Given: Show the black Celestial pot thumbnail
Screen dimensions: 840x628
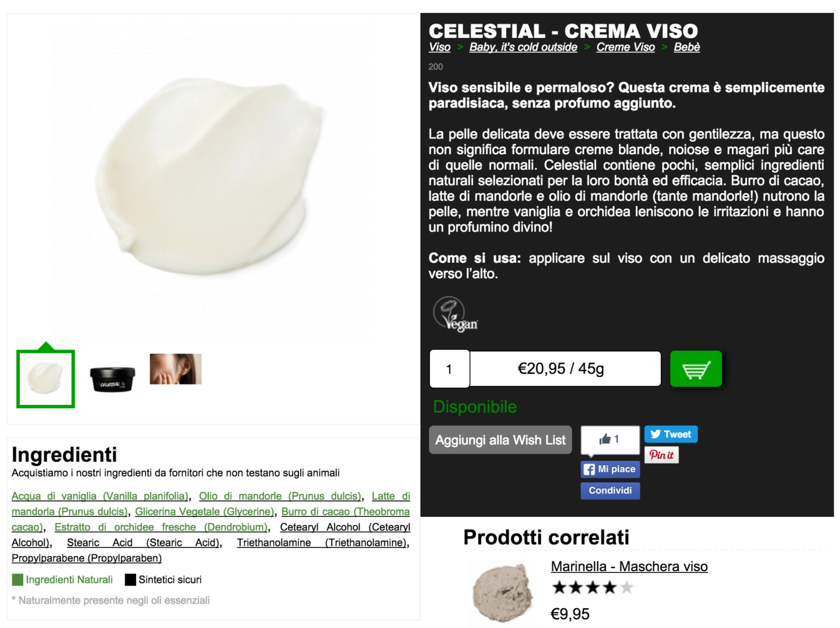Looking at the screenshot, I should [112, 379].
